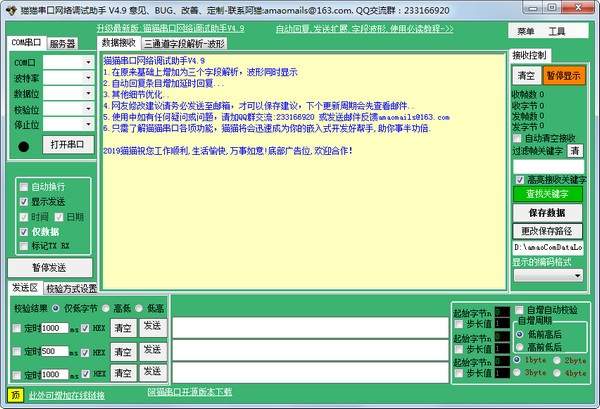
Task: Click the app icon in the title bar
Action: pyautogui.click(x=11, y=8)
